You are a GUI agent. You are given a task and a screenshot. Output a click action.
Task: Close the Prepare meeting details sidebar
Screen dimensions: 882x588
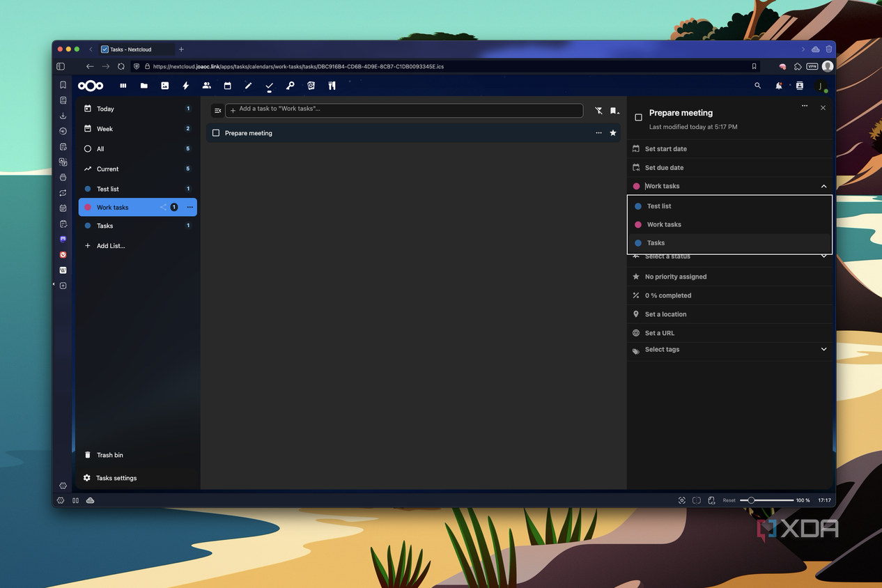coord(823,108)
